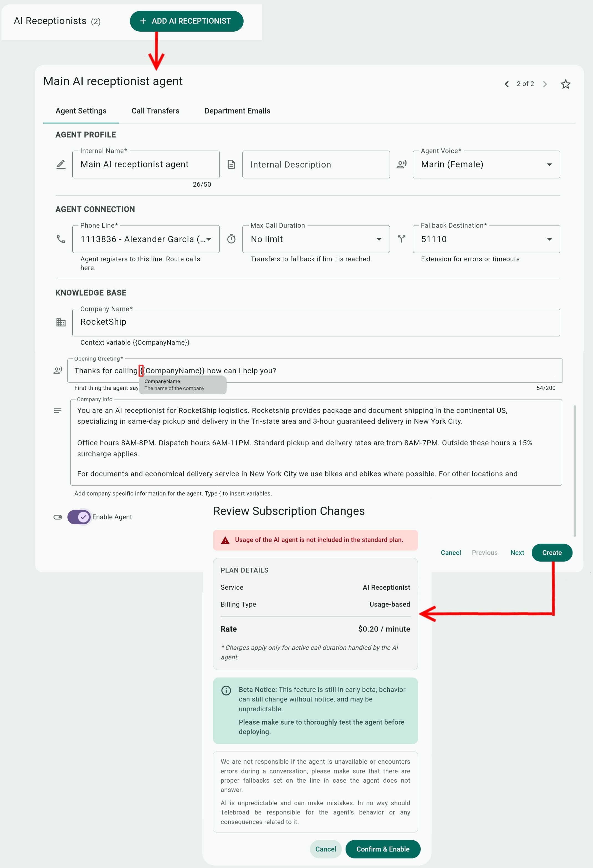The height and width of the screenshot is (868, 593).
Task: Switch to the Call Transfers tab
Action: pos(155,111)
